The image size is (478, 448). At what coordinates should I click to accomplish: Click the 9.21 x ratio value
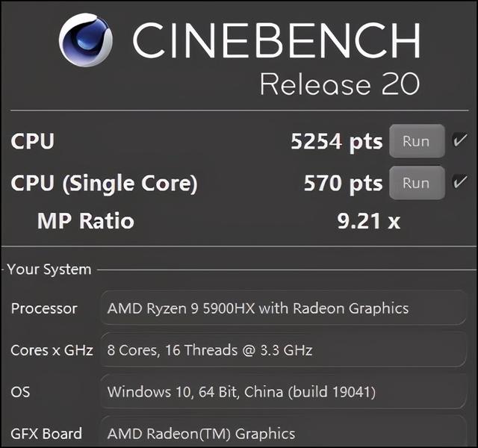click(x=368, y=221)
